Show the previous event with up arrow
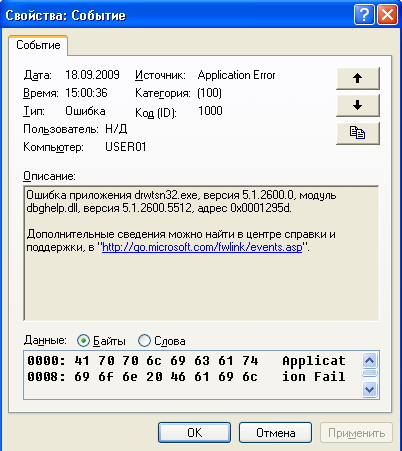 [358, 78]
